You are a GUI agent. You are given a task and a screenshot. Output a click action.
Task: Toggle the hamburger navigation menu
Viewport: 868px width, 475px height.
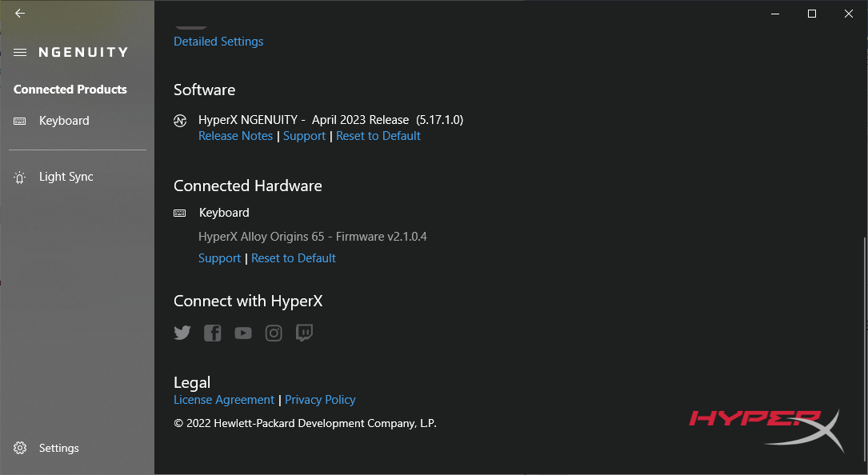[20, 52]
